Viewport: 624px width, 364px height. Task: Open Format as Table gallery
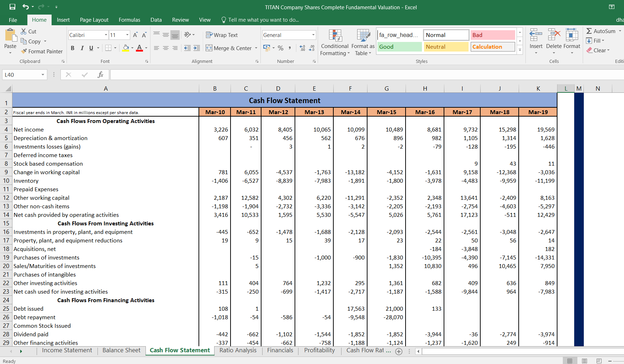pyautogui.click(x=363, y=43)
